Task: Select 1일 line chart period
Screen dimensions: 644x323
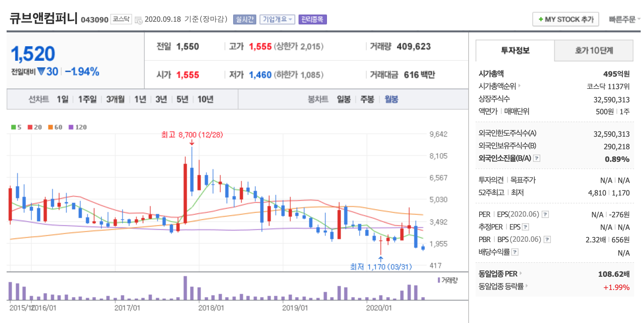Action: click(x=63, y=99)
